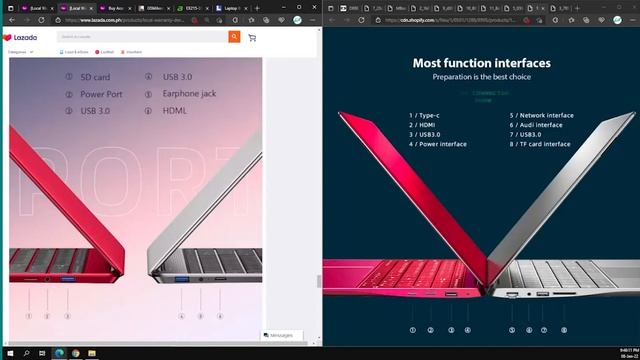Open the profile avatar in Lazada window

click(298, 20)
